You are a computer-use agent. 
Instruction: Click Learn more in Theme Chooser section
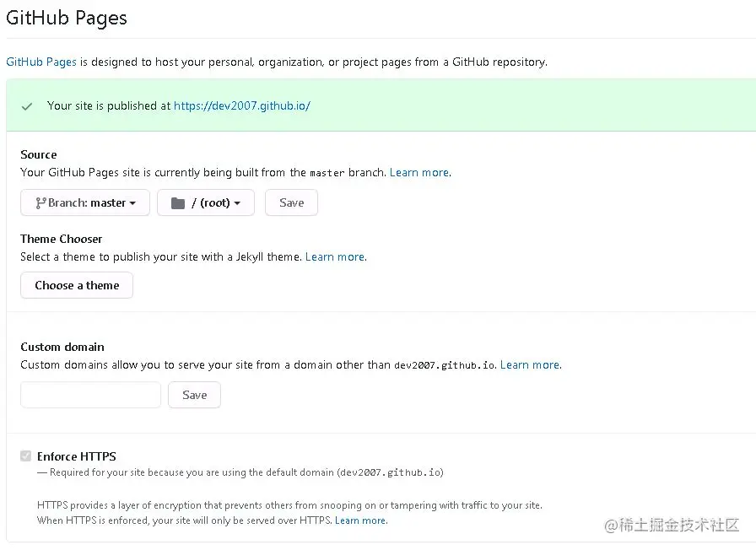tap(334, 256)
